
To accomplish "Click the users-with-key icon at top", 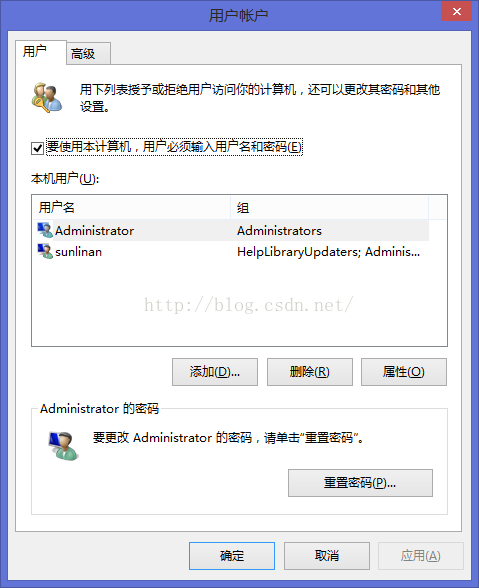I will click(x=47, y=98).
